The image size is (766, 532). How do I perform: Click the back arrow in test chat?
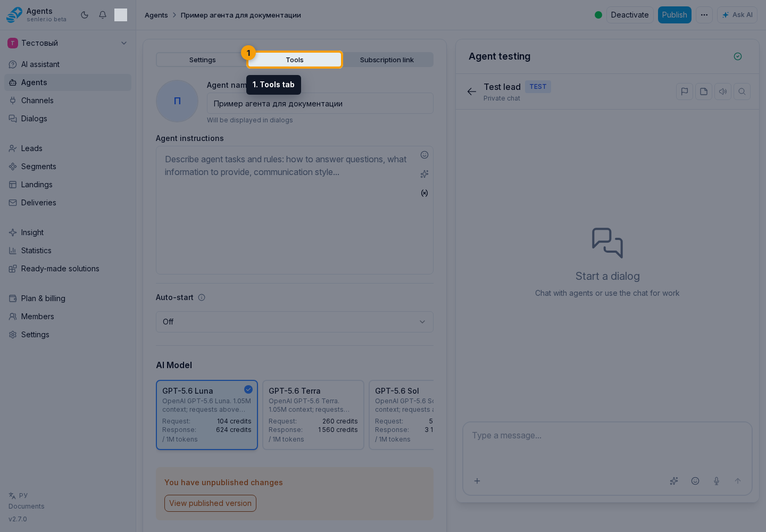tap(472, 92)
